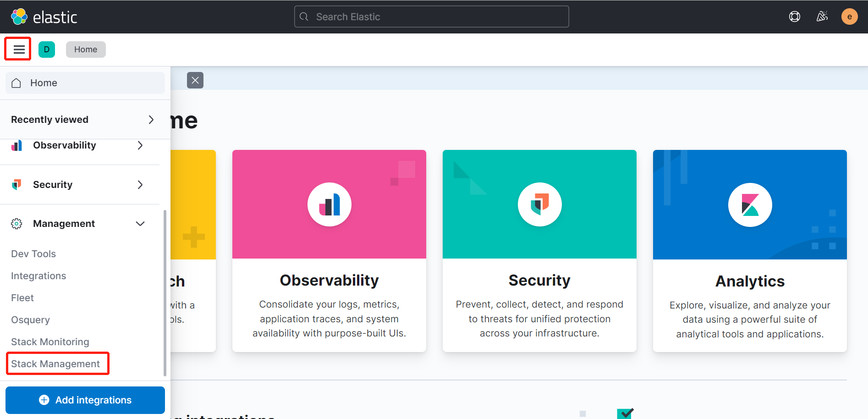Click the search magnifier icon

pyautogui.click(x=304, y=17)
